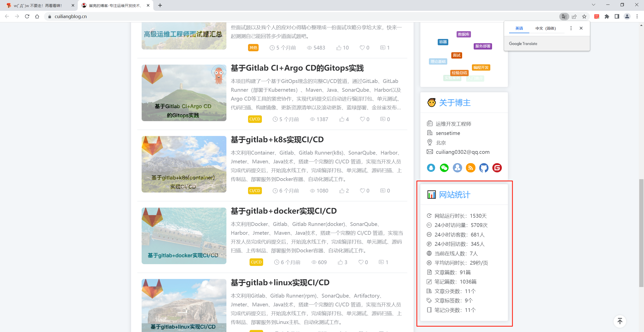Click the 面试 tag in tag cloud
The height and width of the screenshot is (332, 644).
tap(457, 55)
